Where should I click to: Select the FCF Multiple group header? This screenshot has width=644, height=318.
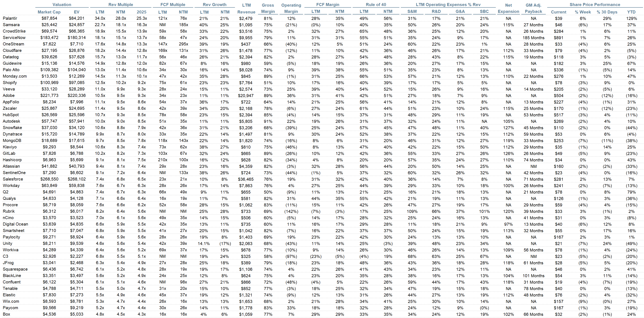173,4
